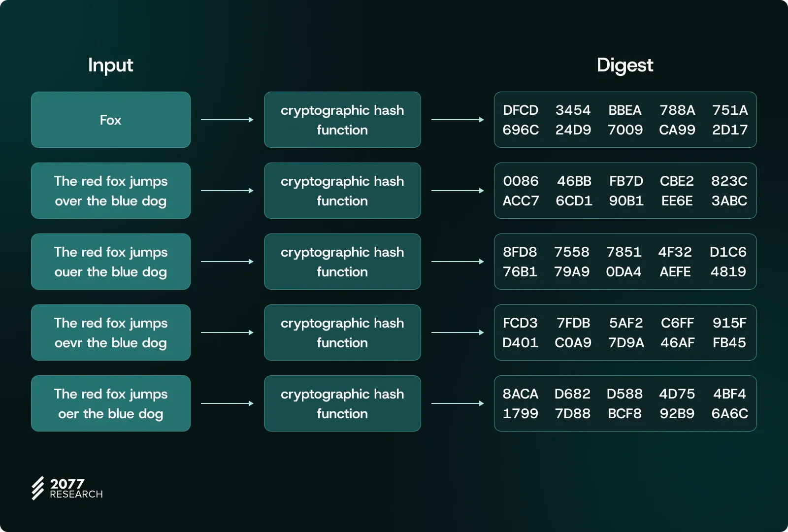The height and width of the screenshot is (532, 788).
Task: Click the arrow pointing to the 8ACA digest
Action: (x=458, y=403)
